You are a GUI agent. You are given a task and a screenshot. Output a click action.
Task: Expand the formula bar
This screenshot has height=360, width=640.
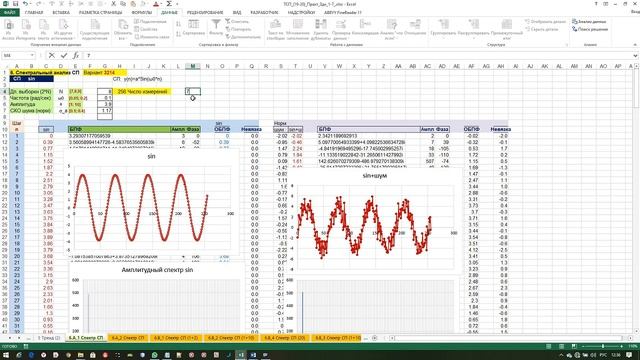coord(635,55)
